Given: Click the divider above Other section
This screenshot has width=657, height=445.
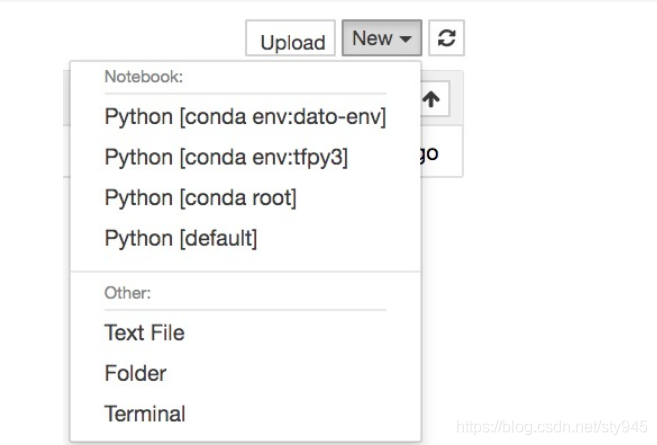Looking at the screenshot, I should 245,270.
